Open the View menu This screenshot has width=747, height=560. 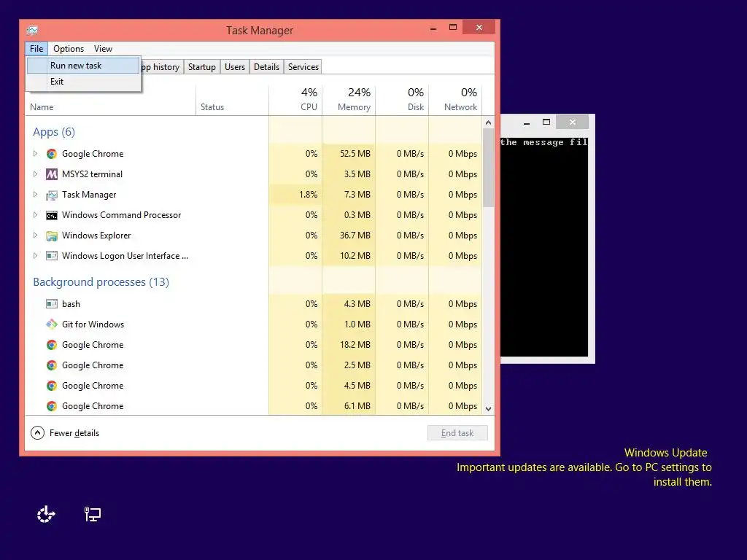point(103,49)
